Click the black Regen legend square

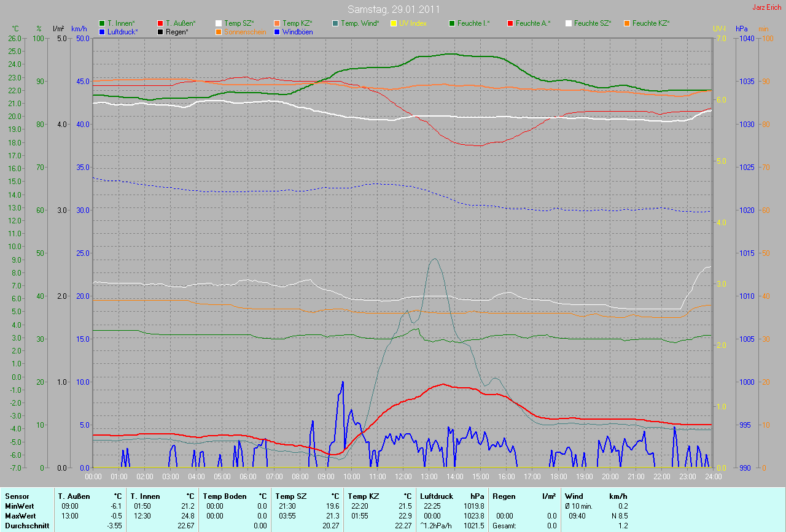click(161, 31)
